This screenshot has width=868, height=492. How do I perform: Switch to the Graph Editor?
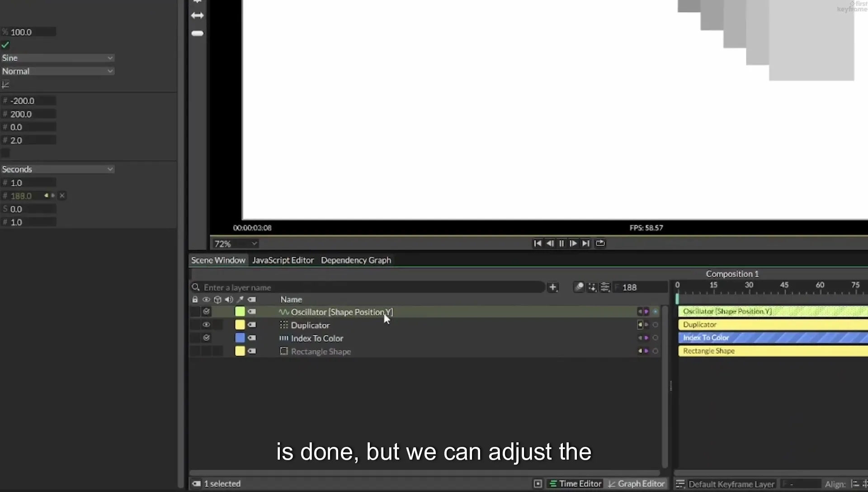pos(636,484)
